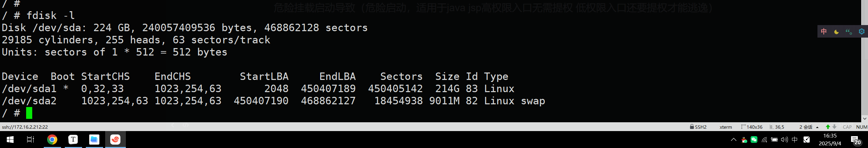Click the scrollbar down arrow
The height and width of the screenshot is (148, 868).
pyautogui.click(x=865, y=119)
